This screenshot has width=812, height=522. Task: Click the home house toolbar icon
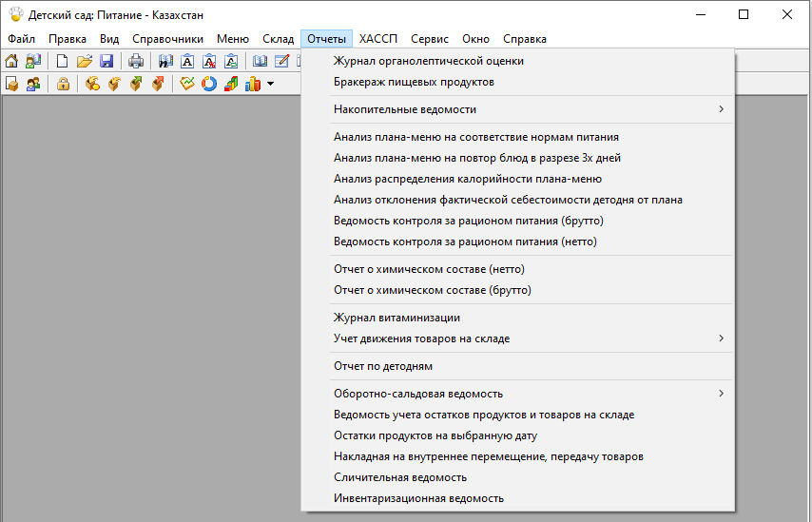(11, 61)
